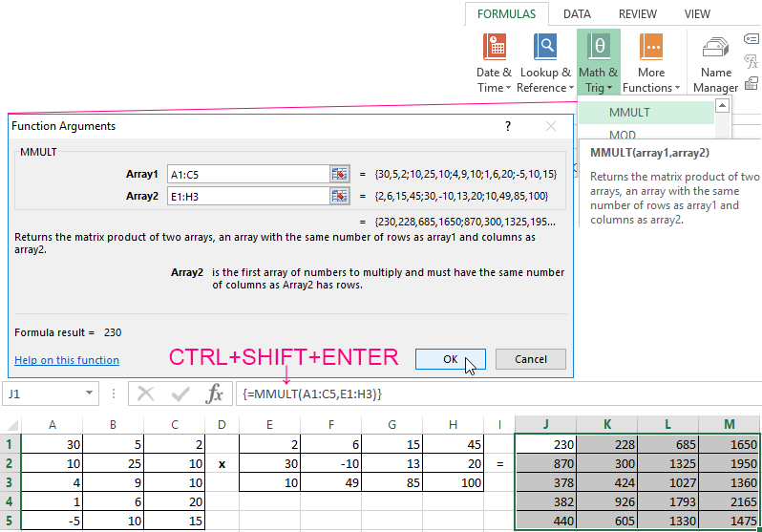This screenshot has width=762, height=532.
Task: Open the Help on this function link
Action: pos(67,360)
